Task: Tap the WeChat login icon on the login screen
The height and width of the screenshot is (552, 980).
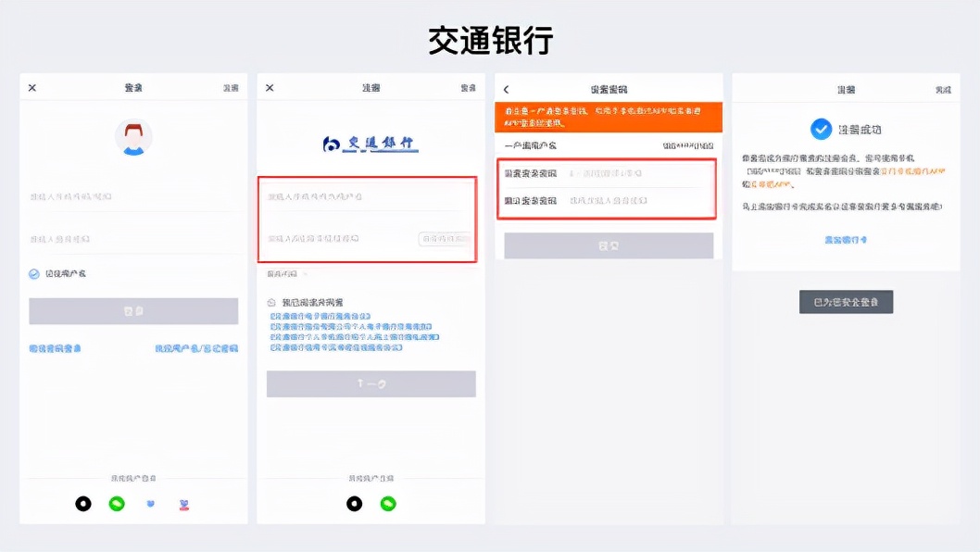Action: (x=116, y=503)
